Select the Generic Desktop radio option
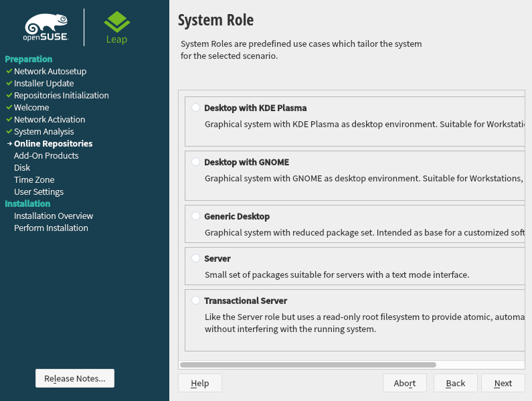The width and height of the screenshot is (532, 401). tap(195, 216)
